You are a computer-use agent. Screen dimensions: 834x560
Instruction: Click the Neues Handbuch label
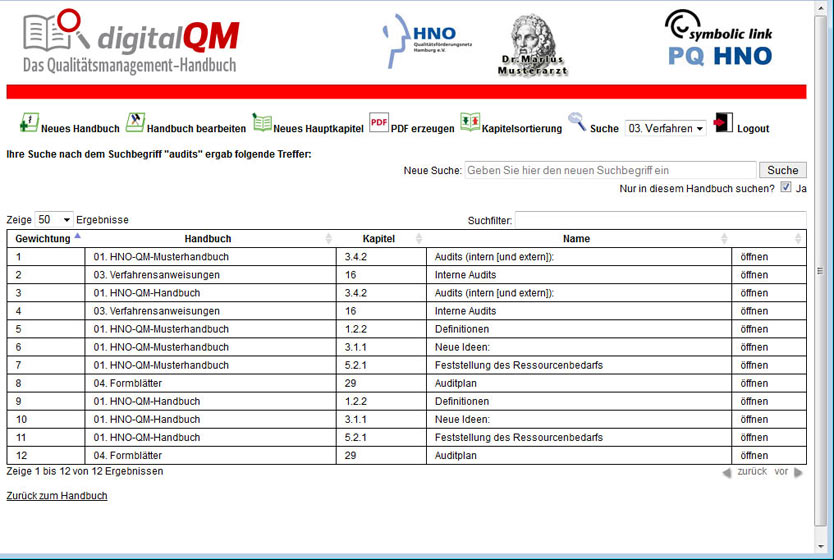80,129
